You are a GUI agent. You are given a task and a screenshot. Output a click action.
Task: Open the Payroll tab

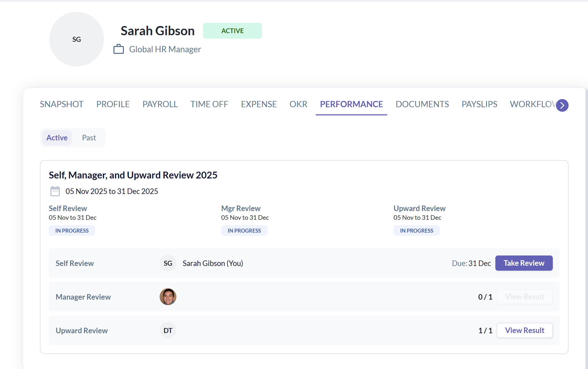[160, 104]
